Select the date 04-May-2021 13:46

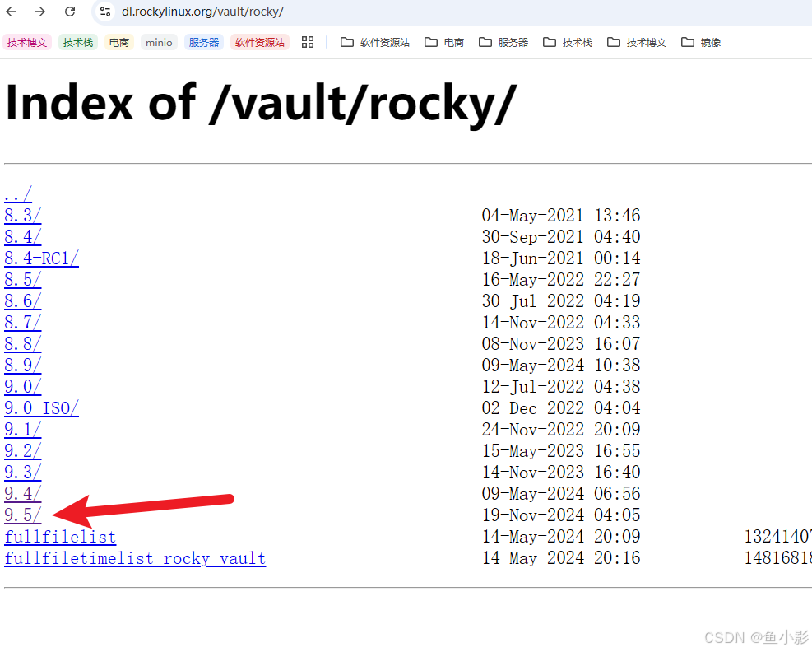pos(561,216)
